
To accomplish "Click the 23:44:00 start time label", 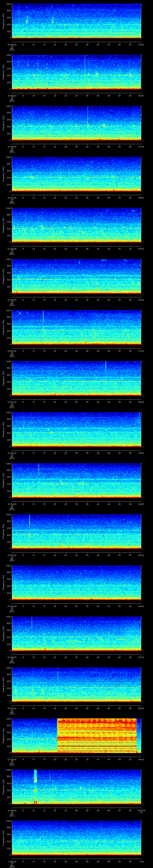I will [12, 44].
